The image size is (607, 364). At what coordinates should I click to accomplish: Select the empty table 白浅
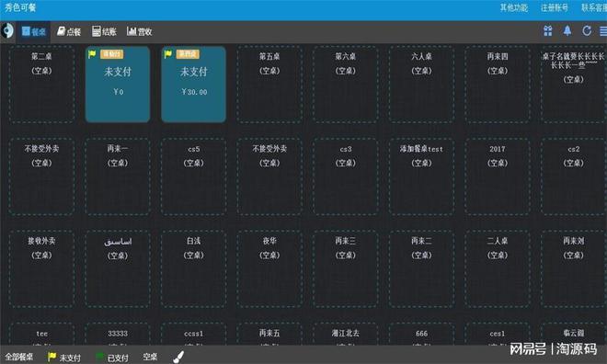pos(193,268)
